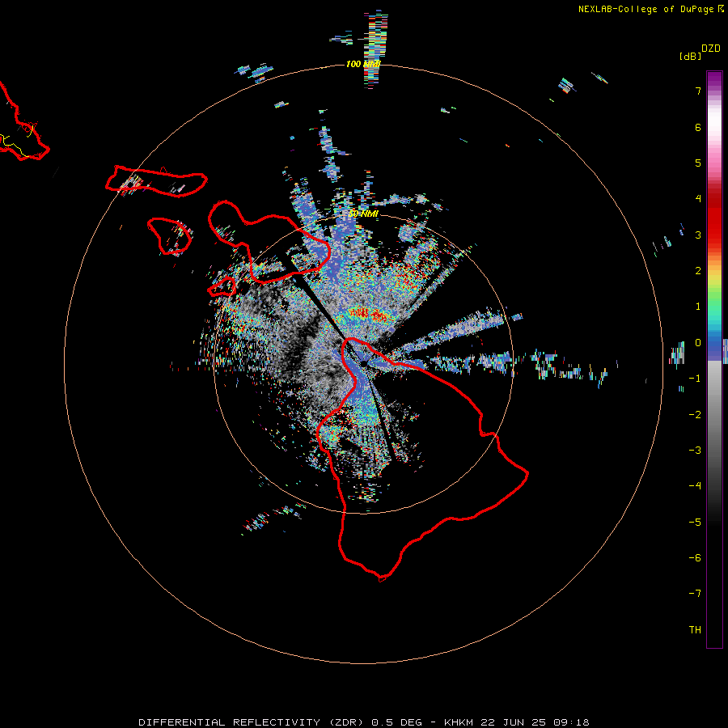Click the 5 value on color scale
This screenshot has width=728, height=728.
click(698, 163)
